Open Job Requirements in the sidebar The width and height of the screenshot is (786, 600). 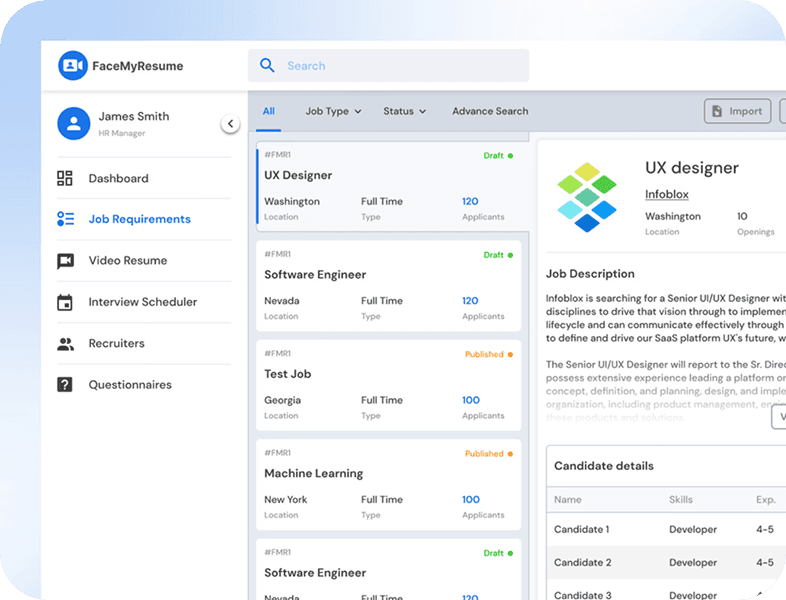144,220
